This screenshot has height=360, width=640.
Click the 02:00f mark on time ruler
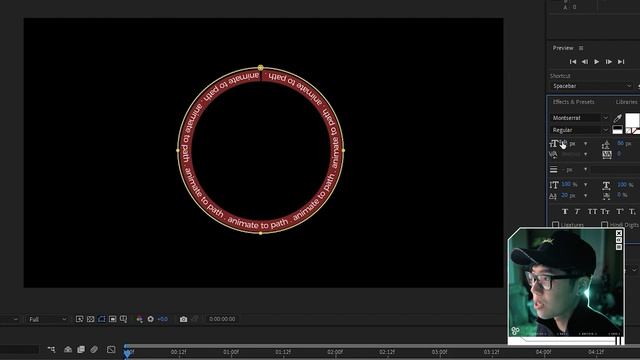pos(335,351)
